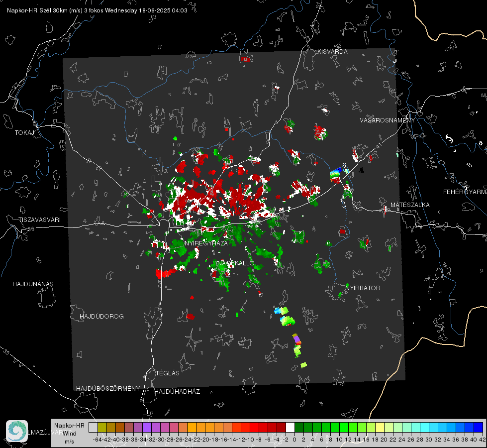
Task: Click the '-10' legend scale value
Action: pyautogui.click(x=249, y=440)
